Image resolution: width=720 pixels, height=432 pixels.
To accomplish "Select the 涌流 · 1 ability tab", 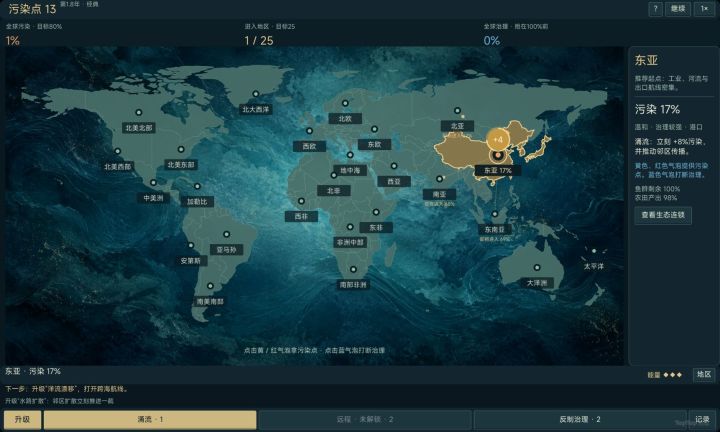I will [x=150, y=419].
